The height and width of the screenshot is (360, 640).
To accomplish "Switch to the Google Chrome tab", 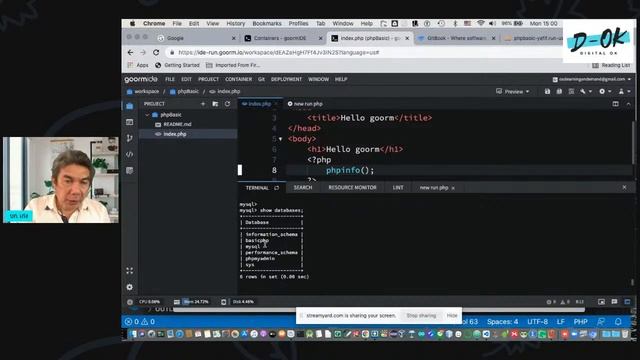I will coord(196,38).
